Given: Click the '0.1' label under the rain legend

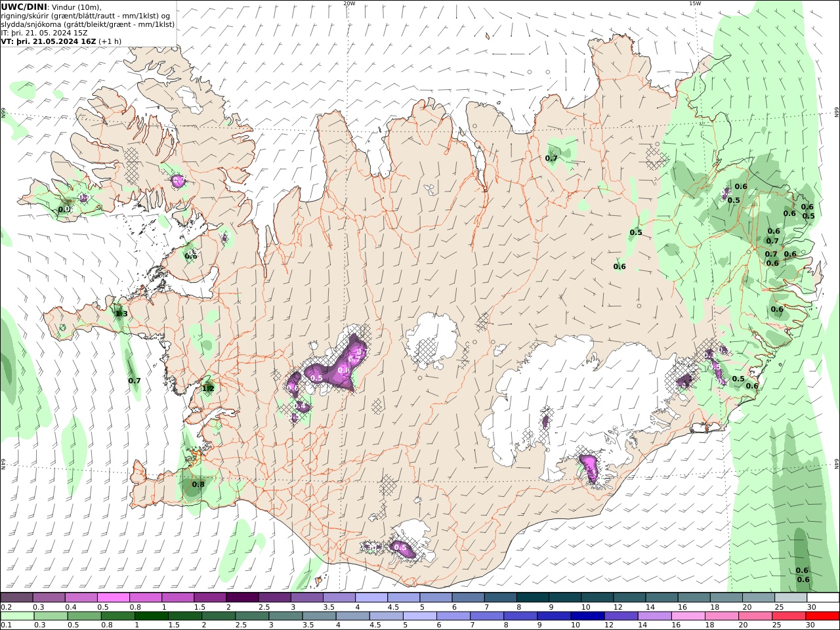Looking at the screenshot, I should click(x=6, y=625).
